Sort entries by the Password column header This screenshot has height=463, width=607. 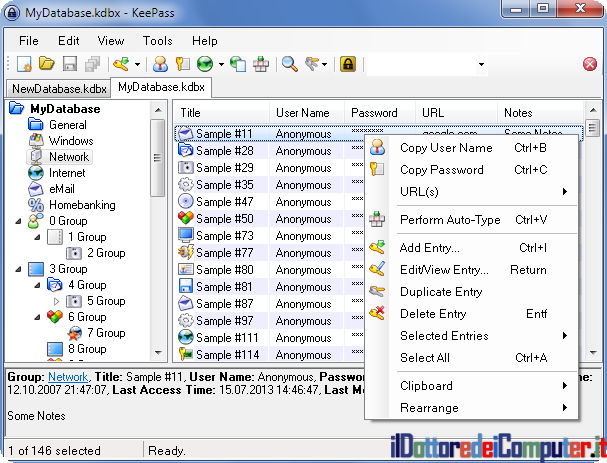point(379,113)
